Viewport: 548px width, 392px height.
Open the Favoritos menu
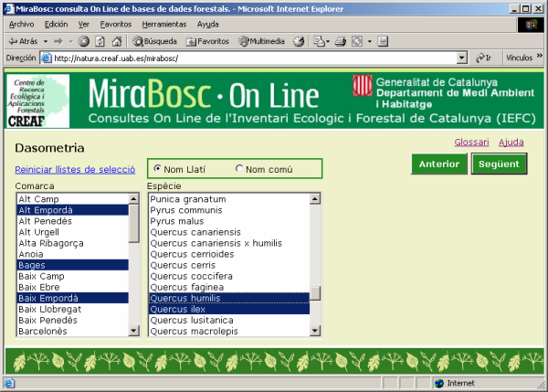click(116, 25)
